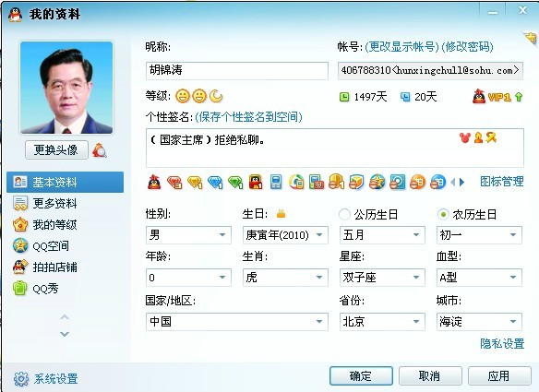Open the 年龄 dropdown showing 0
539x392 pixels.
[188, 278]
